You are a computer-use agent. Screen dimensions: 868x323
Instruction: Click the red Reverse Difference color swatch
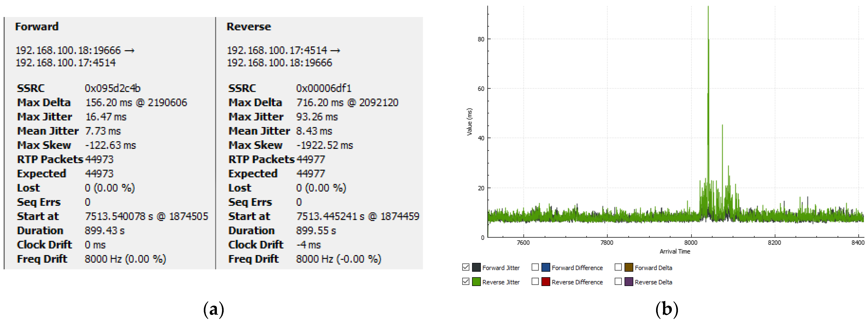coord(546,281)
